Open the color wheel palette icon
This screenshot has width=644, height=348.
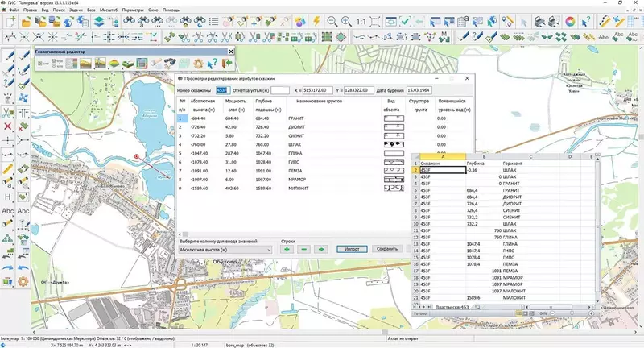[x=568, y=22]
